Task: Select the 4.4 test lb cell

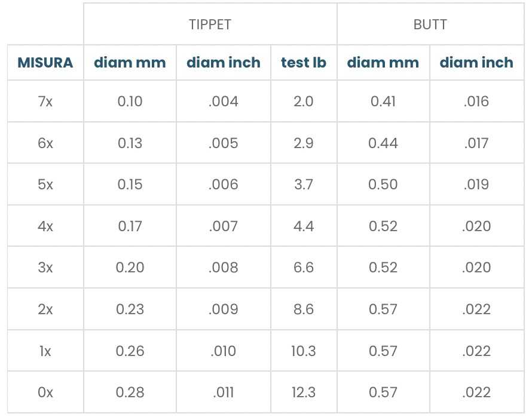Action: (x=304, y=226)
